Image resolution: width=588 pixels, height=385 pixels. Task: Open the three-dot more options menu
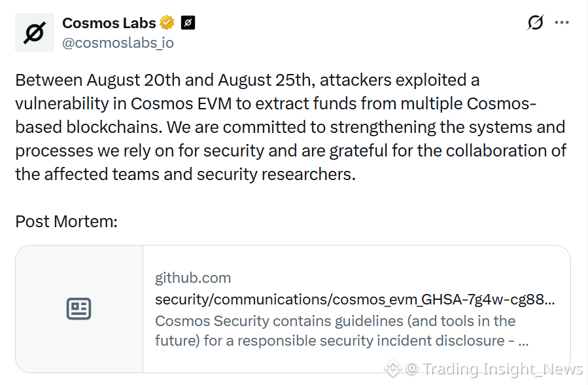pos(562,22)
